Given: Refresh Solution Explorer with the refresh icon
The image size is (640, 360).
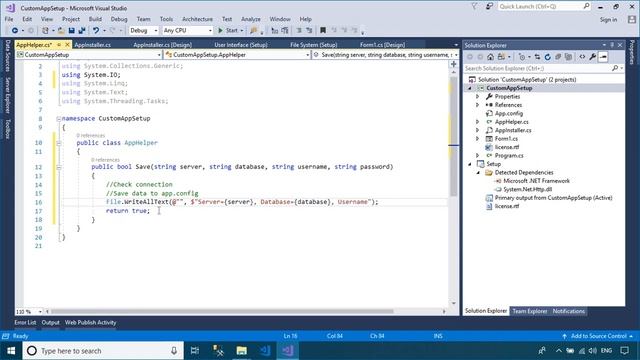Looking at the screenshot, I should pos(548,57).
